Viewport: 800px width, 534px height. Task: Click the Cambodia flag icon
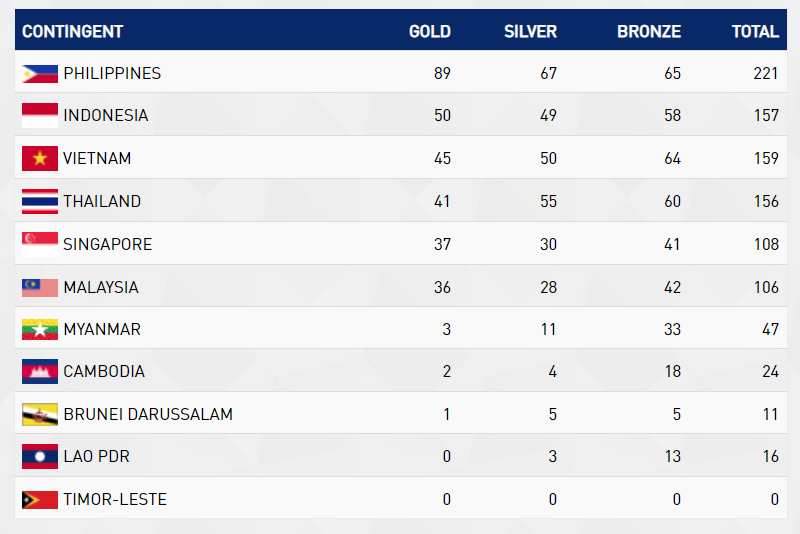point(40,372)
